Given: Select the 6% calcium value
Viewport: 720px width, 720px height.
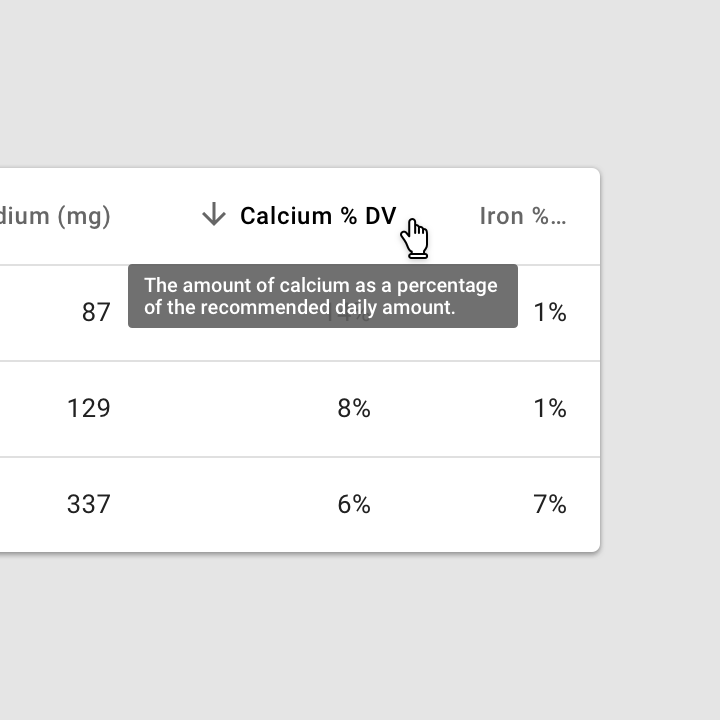Looking at the screenshot, I should coord(354,504).
